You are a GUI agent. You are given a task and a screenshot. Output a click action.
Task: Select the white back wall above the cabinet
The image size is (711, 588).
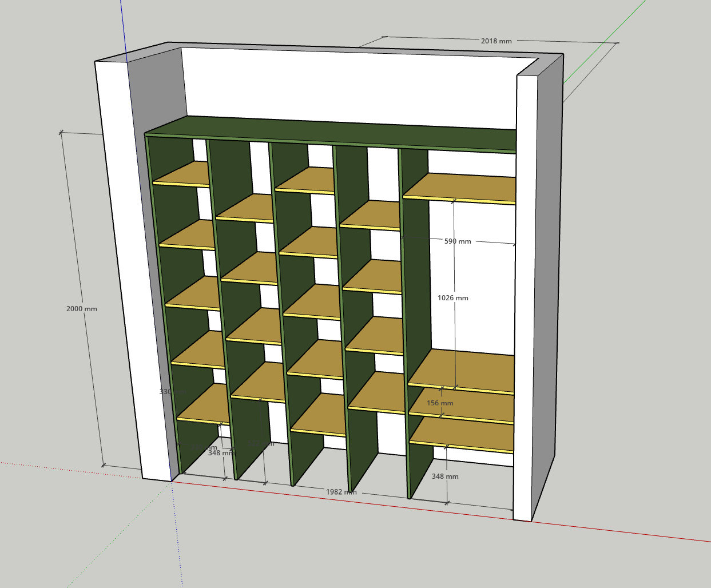(343, 86)
